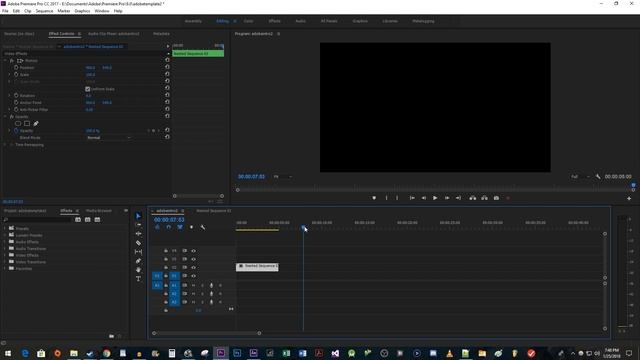Open the Graphics menu
This screenshot has height=360, width=640.
[82, 11]
